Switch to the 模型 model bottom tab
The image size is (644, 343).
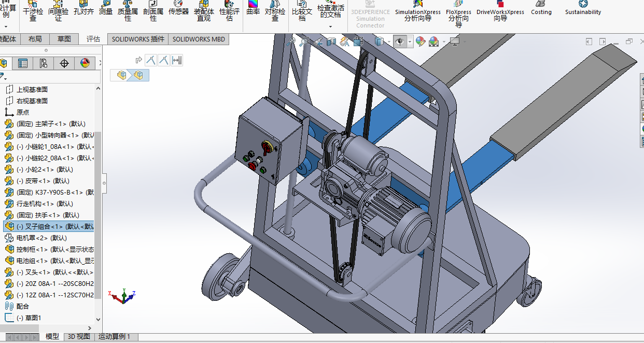point(52,337)
